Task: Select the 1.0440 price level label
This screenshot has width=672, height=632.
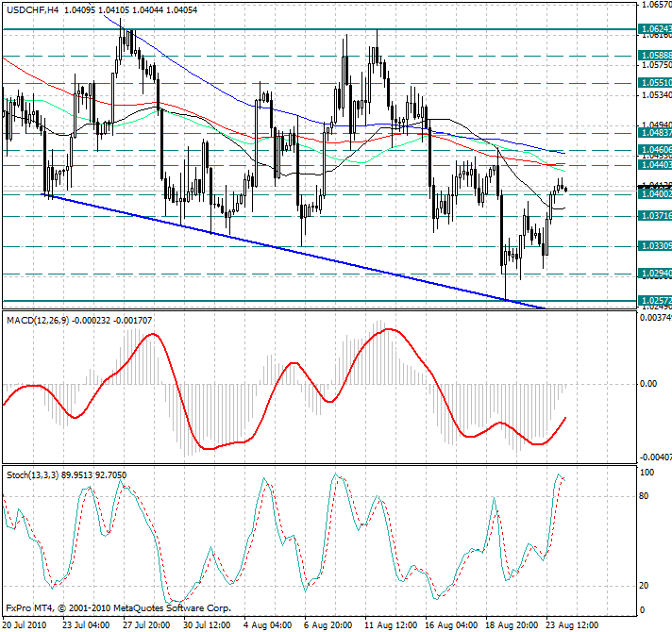Action: tap(654, 165)
